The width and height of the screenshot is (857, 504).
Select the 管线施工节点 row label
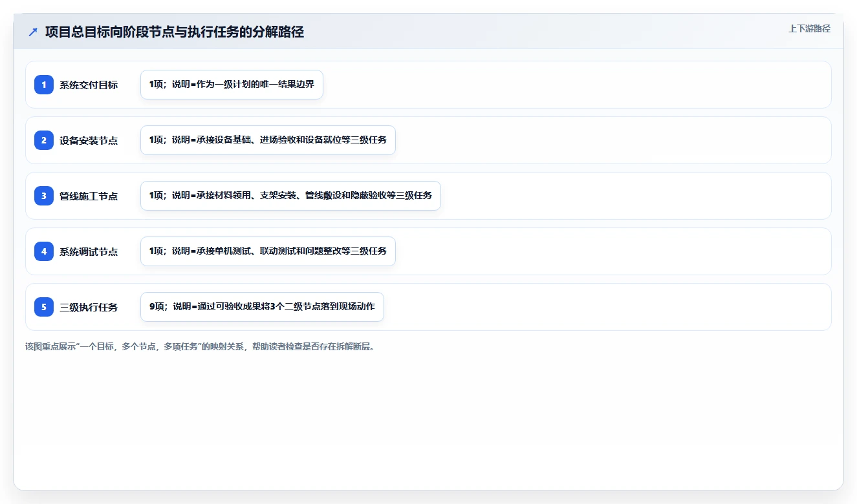coord(89,196)
